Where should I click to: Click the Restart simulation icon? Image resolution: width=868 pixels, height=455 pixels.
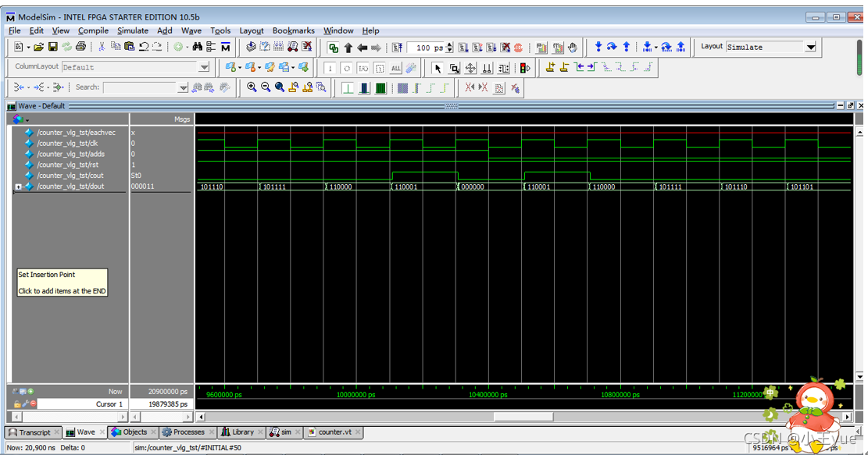pyautogui.click(x=397, y=48)
